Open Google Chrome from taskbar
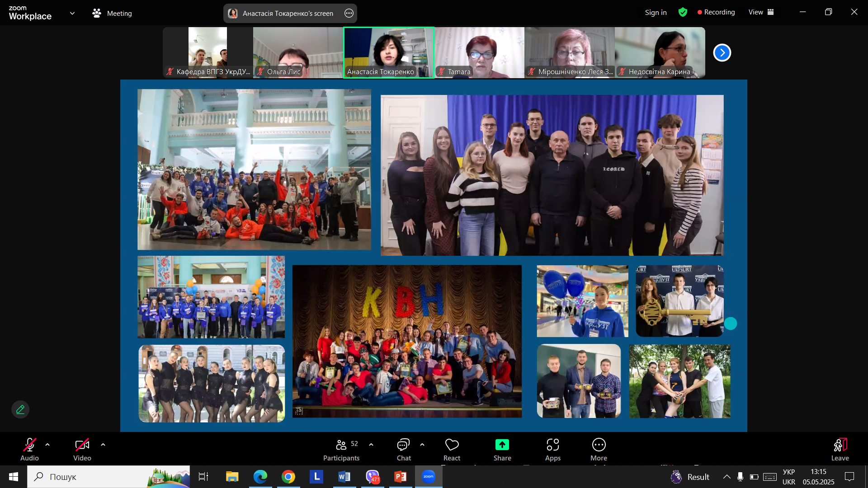This screenshot has width=868, height=488. pyautogui.click(x=288, y=477)
